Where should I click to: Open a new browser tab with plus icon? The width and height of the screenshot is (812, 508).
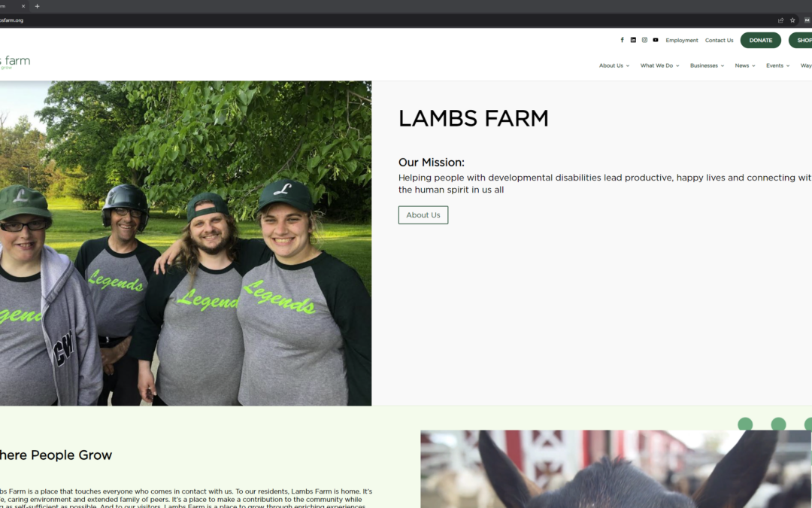click(x=37, y=6)
